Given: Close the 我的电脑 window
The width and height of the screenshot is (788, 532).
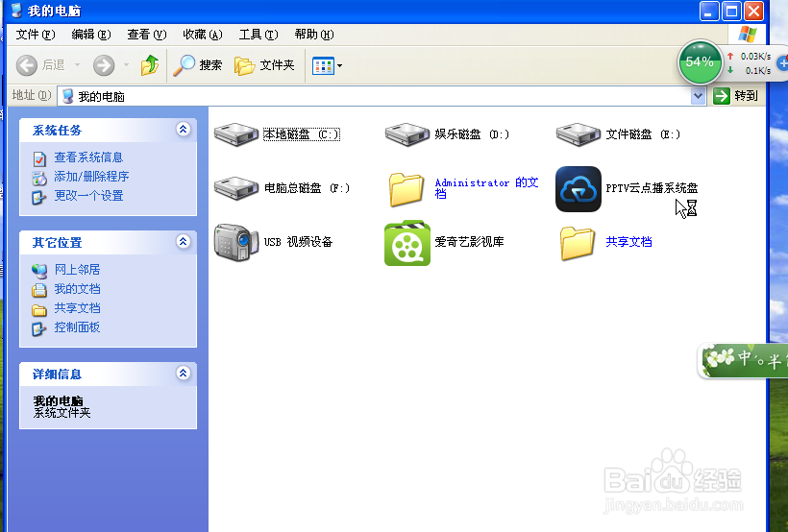Looking at the screenshot, I should click(x=753, y=12).
